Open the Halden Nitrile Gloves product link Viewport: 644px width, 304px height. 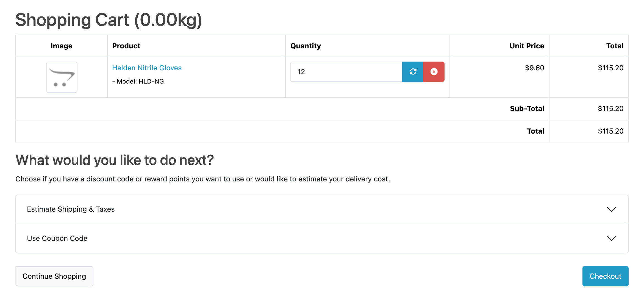[x=147, y=68]
